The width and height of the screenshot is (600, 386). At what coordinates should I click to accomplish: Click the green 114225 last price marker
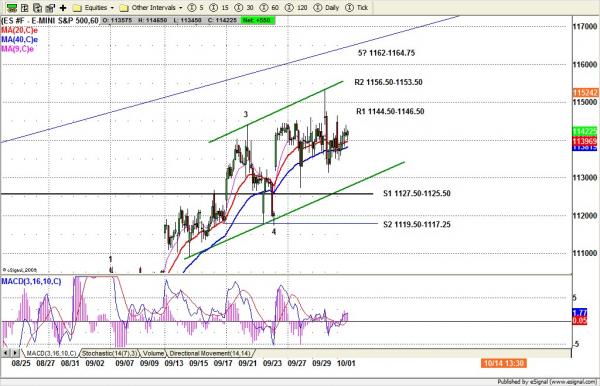[x=585, y=131]
